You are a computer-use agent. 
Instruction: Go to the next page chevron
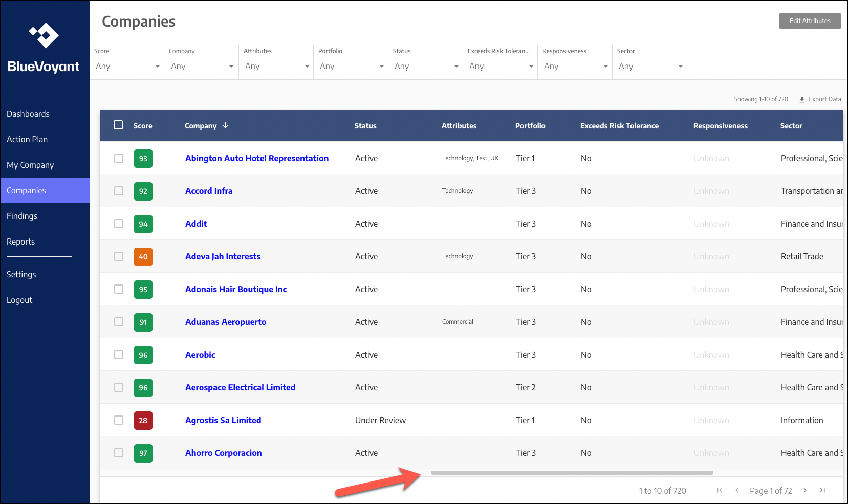[805, 490]
